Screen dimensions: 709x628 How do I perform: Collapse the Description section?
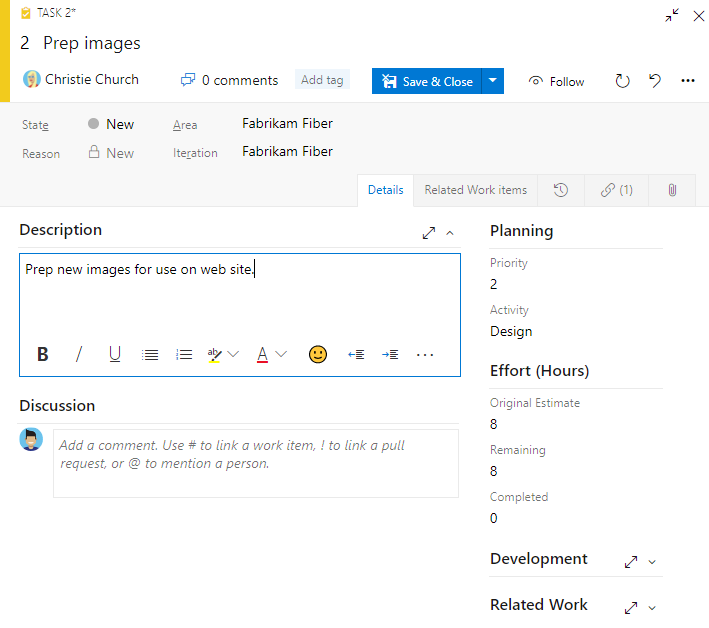450,233
